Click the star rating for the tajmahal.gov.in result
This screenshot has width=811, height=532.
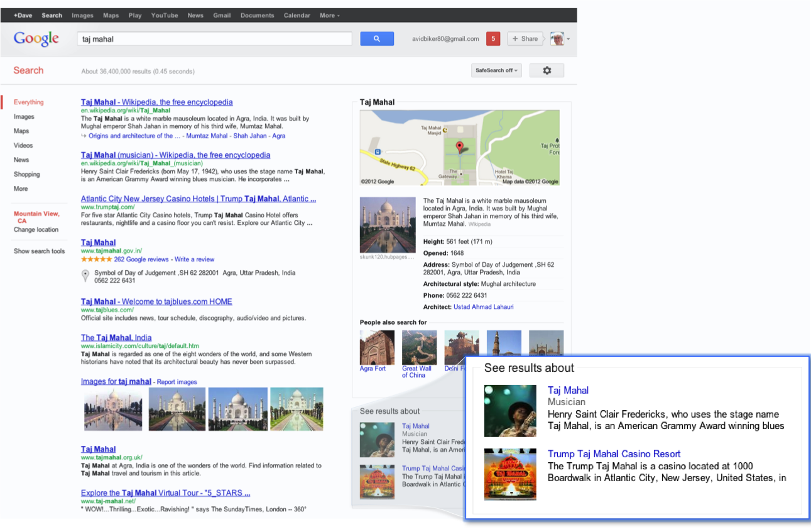click(x=96, y=259)
